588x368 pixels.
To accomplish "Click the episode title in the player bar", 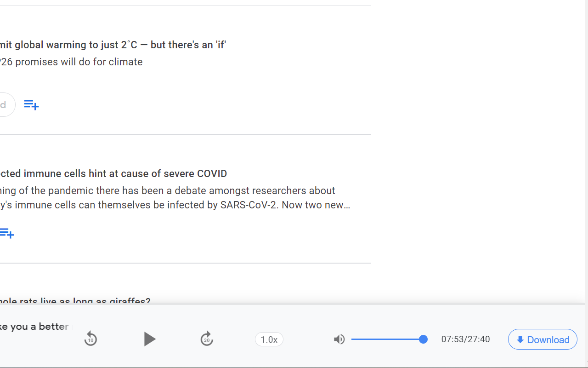I will pos(34,326).
